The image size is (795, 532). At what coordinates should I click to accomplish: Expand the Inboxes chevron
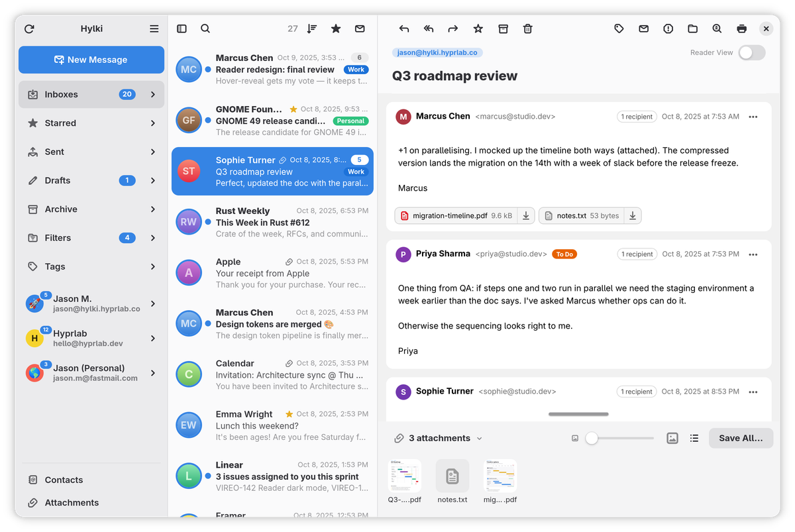(x=153, y=94)
